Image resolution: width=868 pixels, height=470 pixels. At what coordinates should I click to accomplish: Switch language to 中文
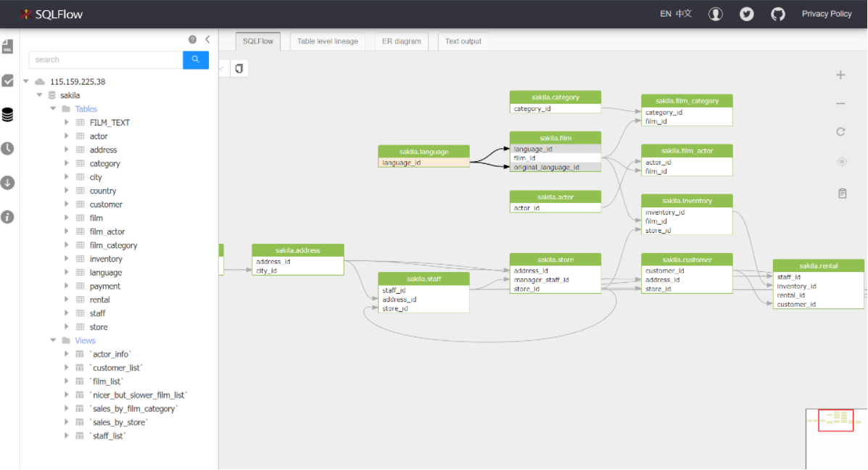[684, 14]
